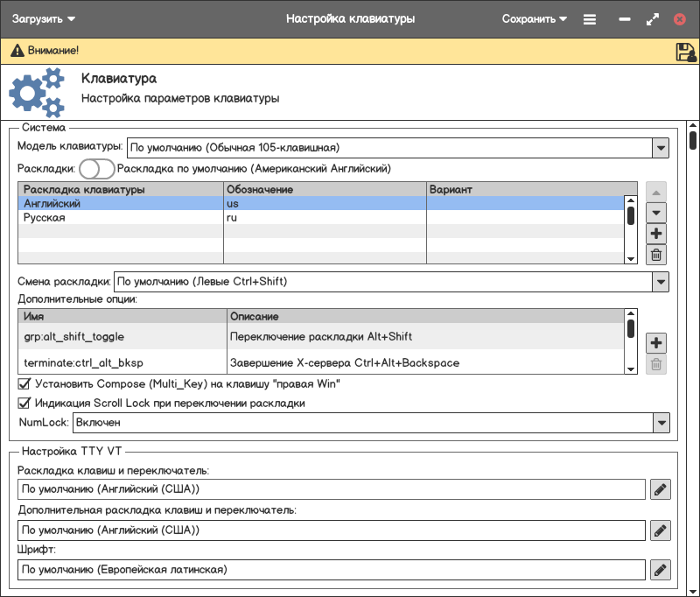
Task: Move selected layout down with arrow button
Action: coord(656,213)
